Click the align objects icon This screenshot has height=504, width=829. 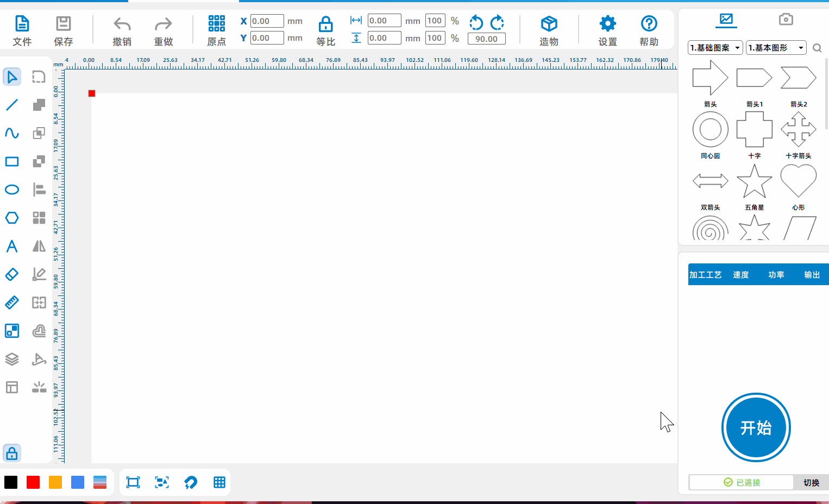coord(39,190)
